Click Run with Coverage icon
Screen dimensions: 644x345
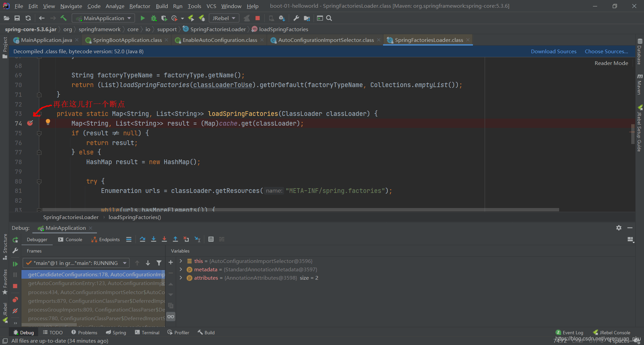pyautogui.click(x=164, y=18)
